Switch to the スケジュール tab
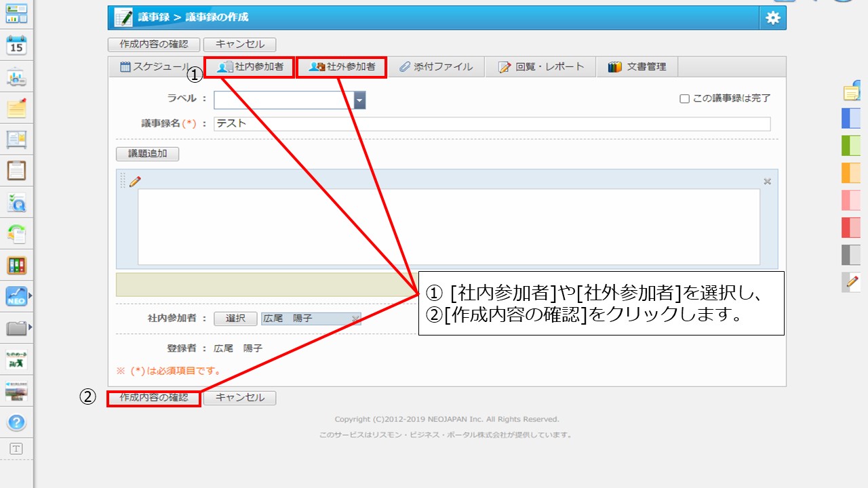Screen dimensions: 868x488 [x=155, y=66]
